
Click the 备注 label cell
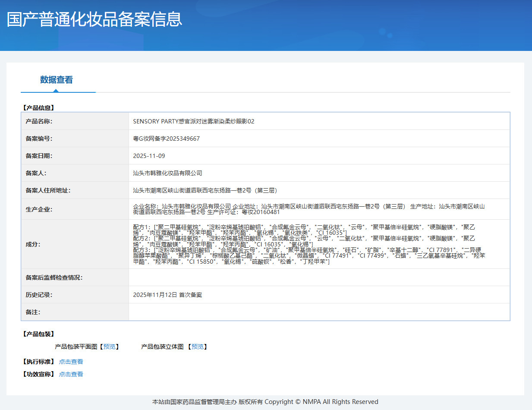point(75,312)
